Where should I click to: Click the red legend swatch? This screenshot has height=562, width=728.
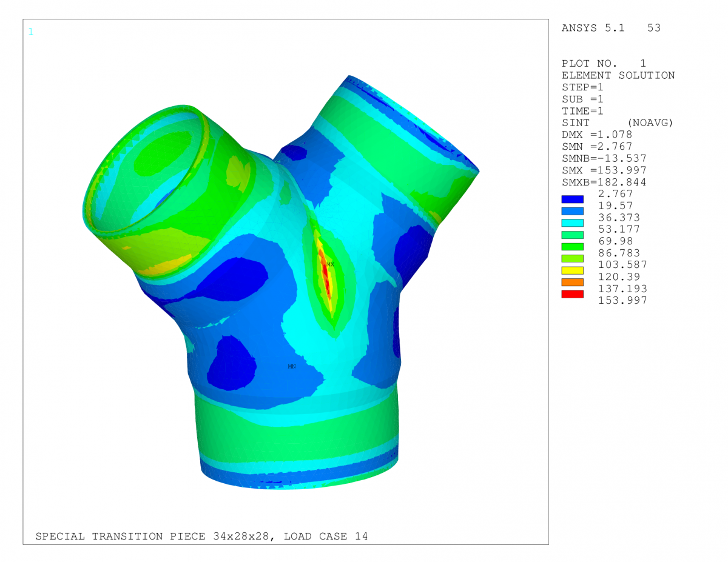[573, 294]
